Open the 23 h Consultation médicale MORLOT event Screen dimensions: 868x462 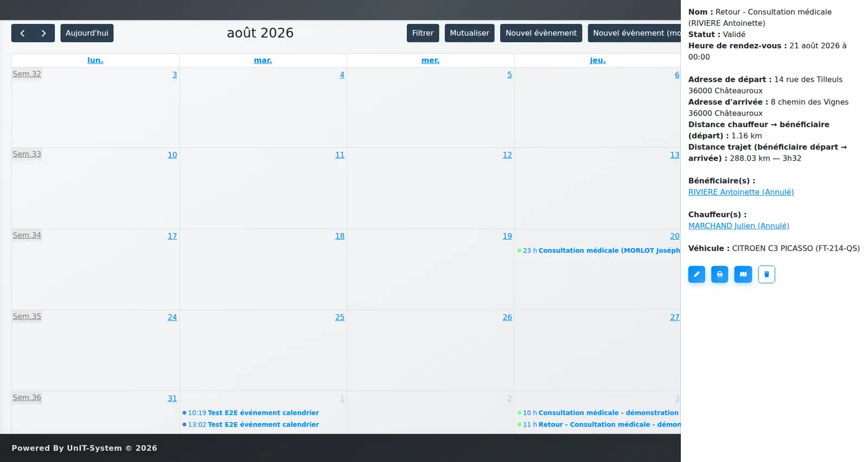(598, 251)
